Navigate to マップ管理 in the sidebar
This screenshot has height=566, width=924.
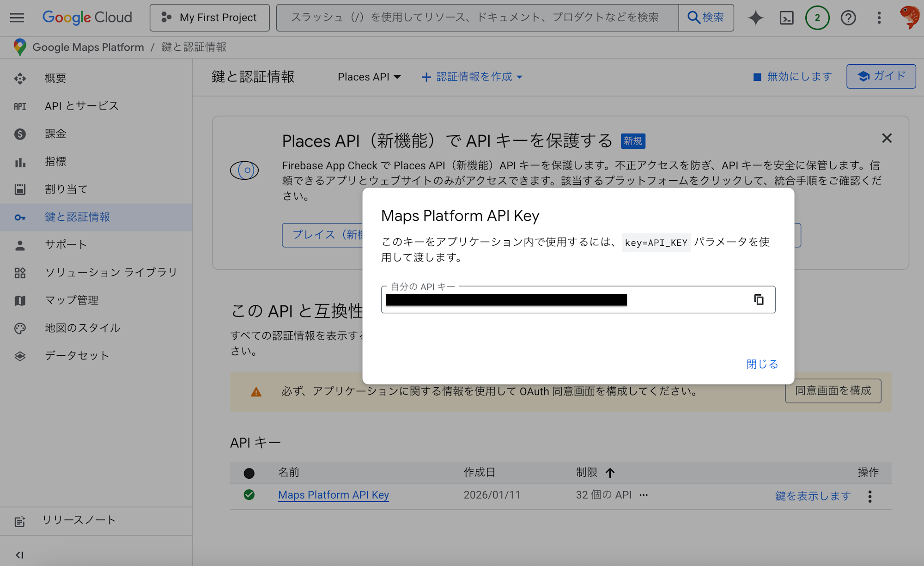coord(72,300)
